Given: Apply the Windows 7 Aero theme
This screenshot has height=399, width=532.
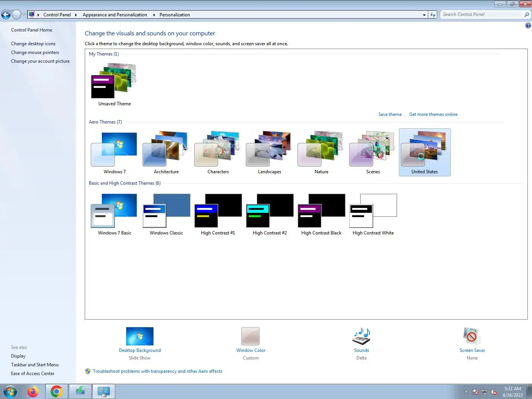Looking at the screenshot, I should 114,152.
